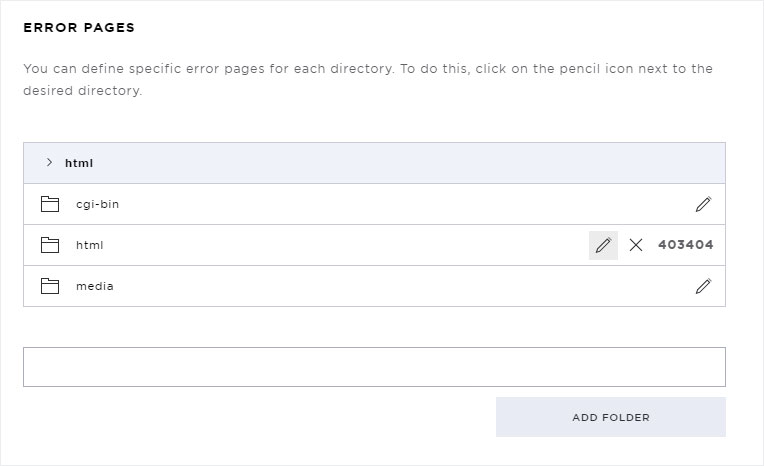Viewport: 764px width, 466px height.
Task: Remove html error pages with X icon
Action: pyautogui.click(x=636, y=245)
